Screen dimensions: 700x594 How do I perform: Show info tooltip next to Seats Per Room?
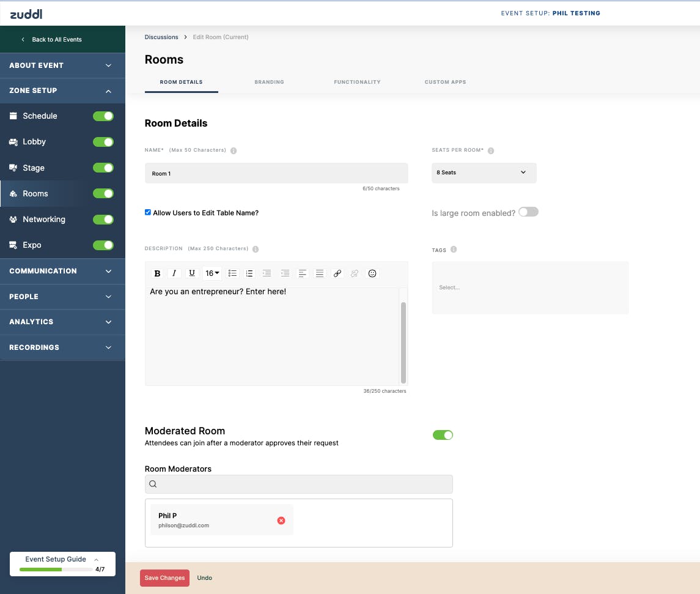point(491,150)
